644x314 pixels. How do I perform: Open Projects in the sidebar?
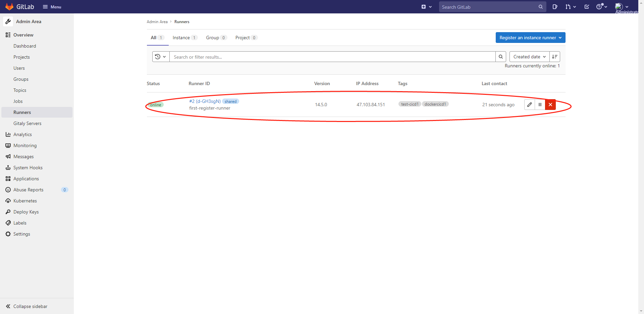(x=21, y=57)
